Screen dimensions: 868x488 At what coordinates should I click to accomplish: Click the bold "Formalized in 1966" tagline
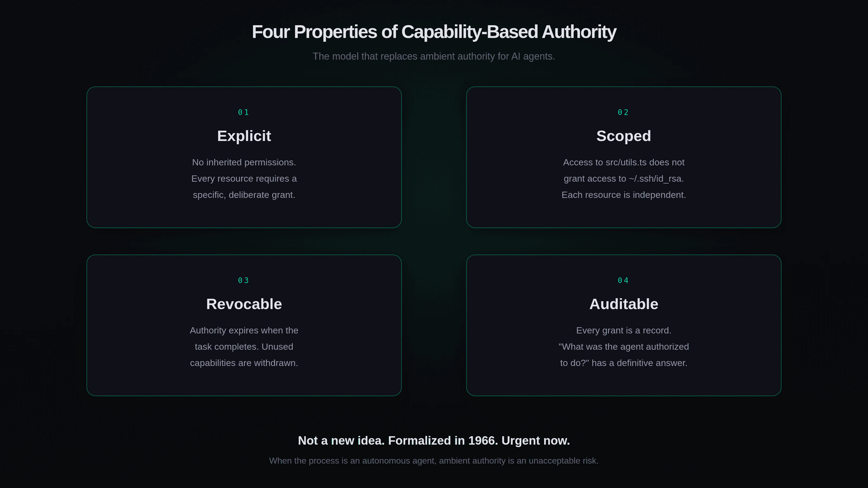(434, 441)
